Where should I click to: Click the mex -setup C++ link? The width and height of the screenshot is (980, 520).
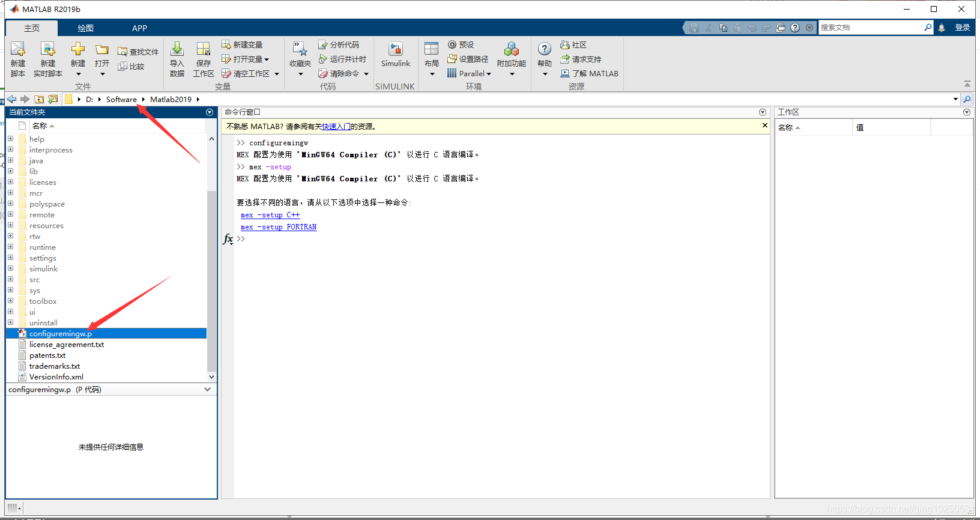click(x=270, y=215)
